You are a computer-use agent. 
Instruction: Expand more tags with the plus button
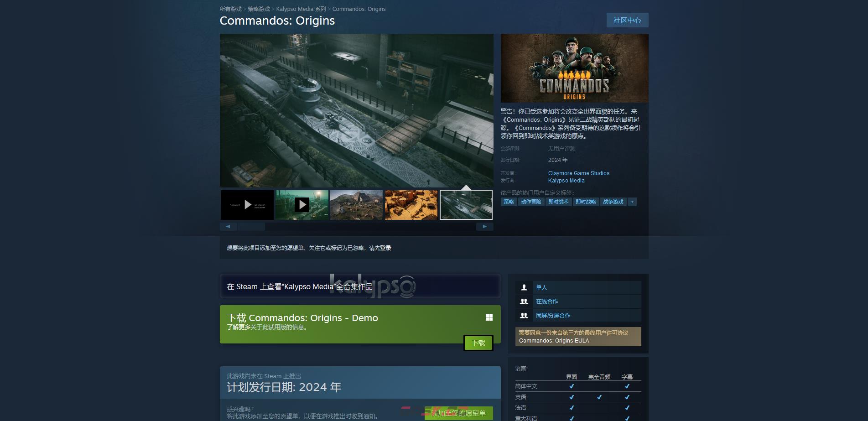pos(632,202)
